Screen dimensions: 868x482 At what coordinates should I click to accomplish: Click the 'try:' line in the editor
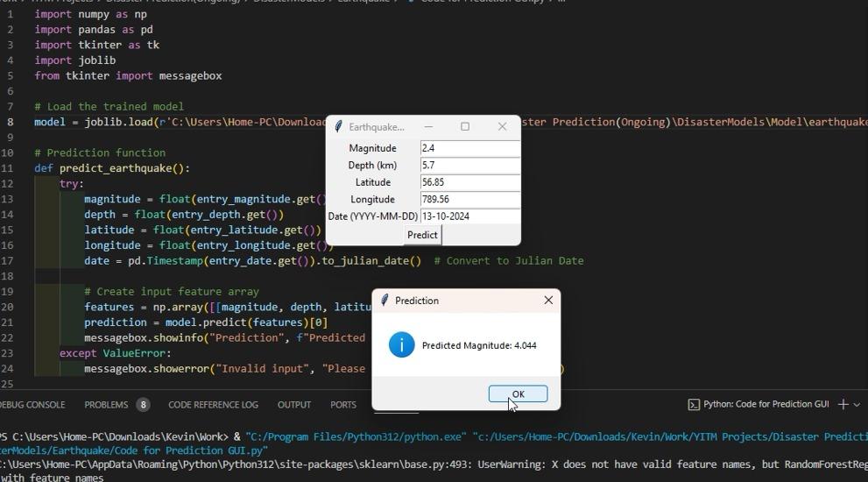72,183
